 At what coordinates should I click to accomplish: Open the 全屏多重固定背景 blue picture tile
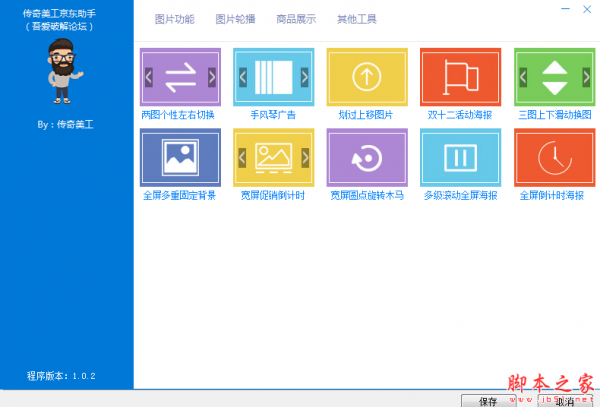pyautogui.click(x=180, y=157)
